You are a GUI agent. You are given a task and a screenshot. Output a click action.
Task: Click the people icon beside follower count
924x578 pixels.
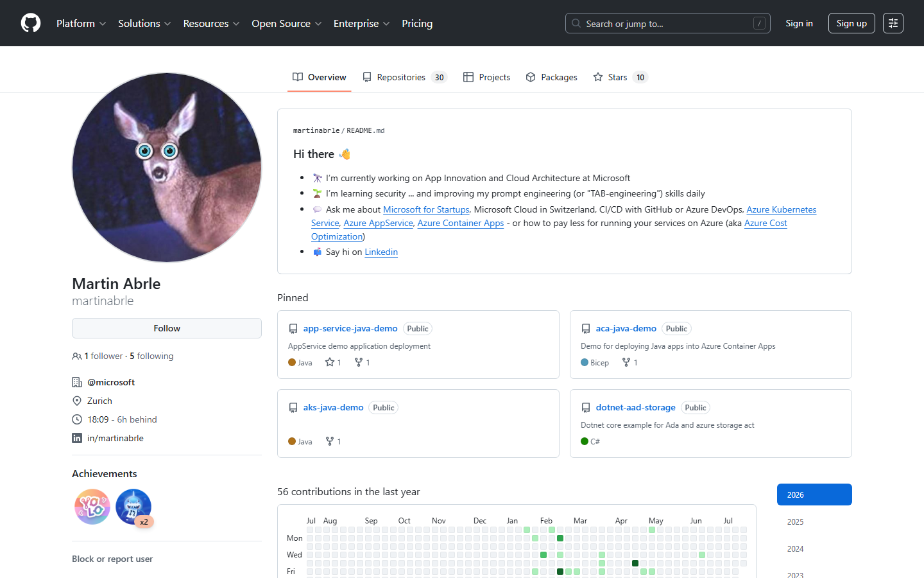[77, 356]
